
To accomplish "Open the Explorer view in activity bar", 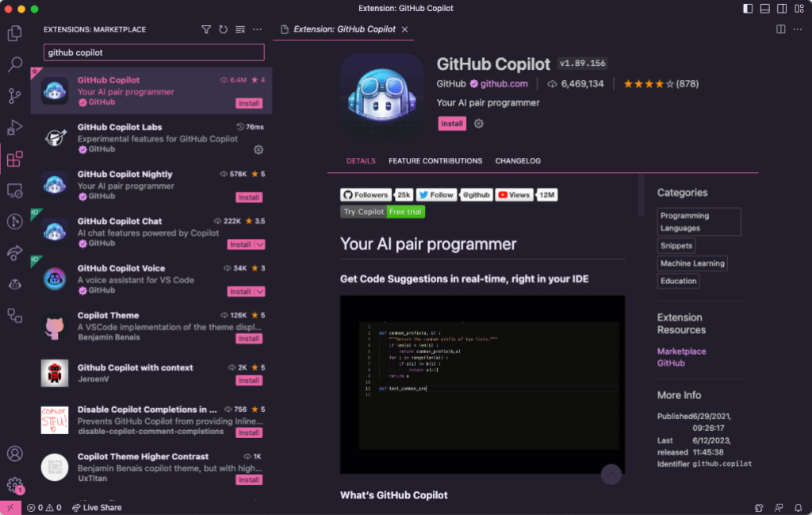I will coord(14,33).
